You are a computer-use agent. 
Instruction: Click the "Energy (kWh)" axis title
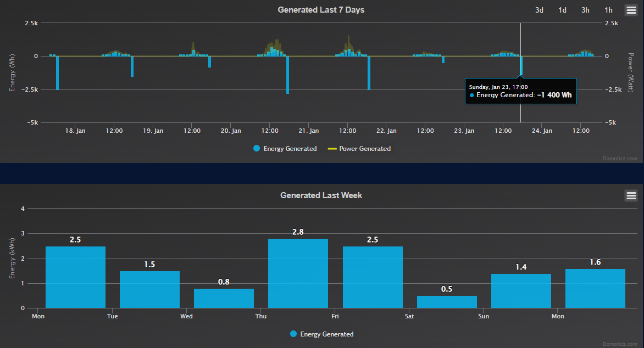click(x=12, y=258)
